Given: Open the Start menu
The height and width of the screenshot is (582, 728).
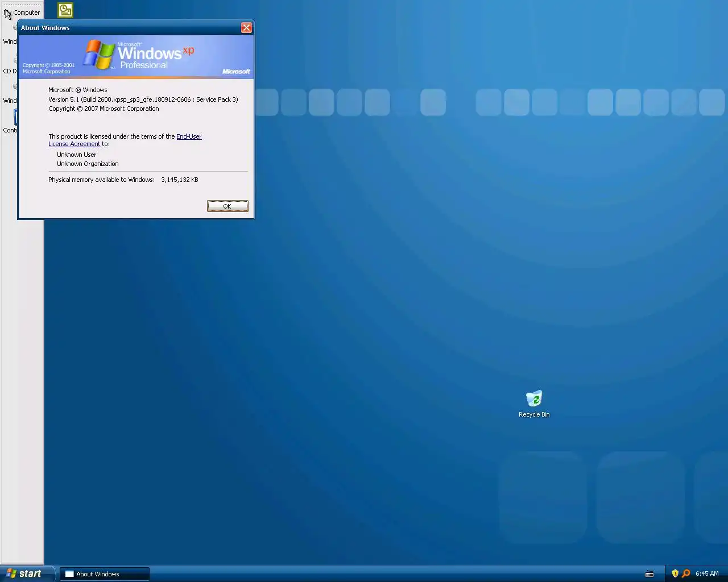Looking at the screenshot, I should point(27,573).
